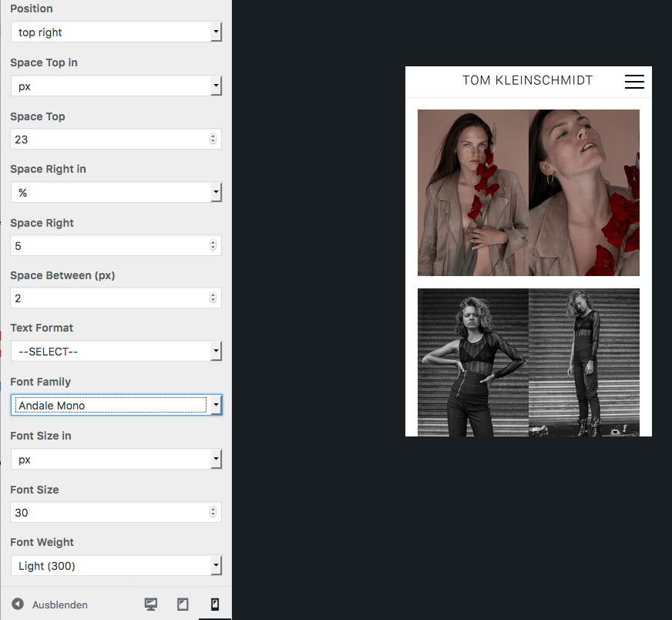The image size is (672, 620).
Task: Click the Space Between (px) value field
Action: (x=108, y=298)
